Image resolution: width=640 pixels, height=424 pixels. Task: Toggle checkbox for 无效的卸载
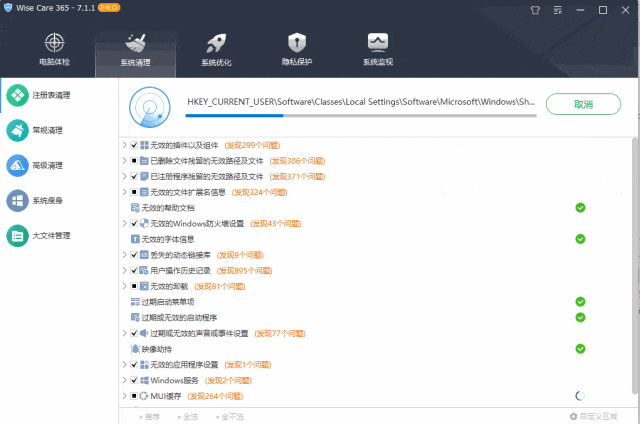[x=134, y=286]
